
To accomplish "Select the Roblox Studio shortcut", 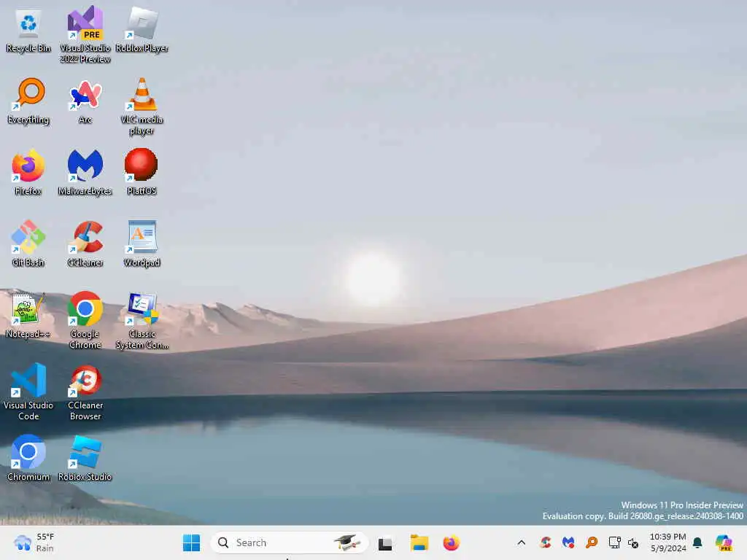I will tap(85, 458).
